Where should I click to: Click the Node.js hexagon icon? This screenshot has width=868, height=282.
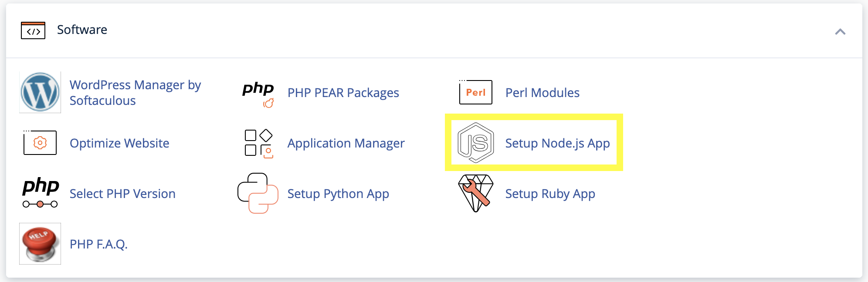pos(476,143)
